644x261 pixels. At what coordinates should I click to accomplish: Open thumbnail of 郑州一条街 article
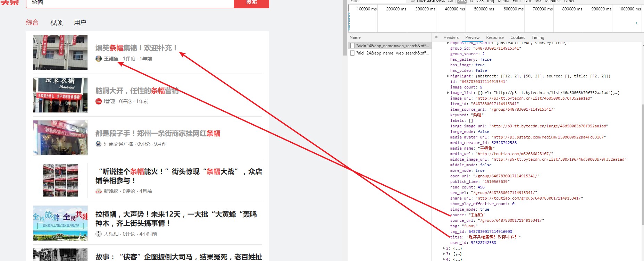(x=60, y=138)
